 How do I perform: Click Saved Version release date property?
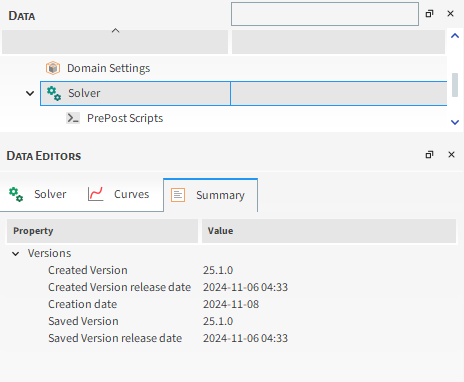coord(115,338)
